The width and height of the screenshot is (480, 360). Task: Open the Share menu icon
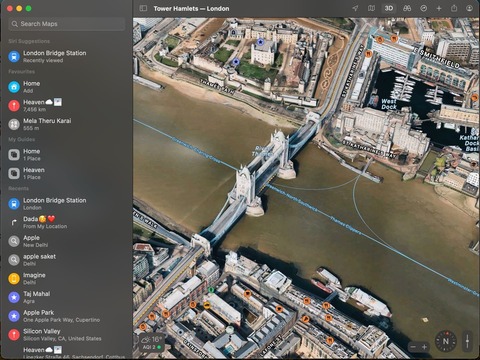pyautogui.click(x=454, y=8)
